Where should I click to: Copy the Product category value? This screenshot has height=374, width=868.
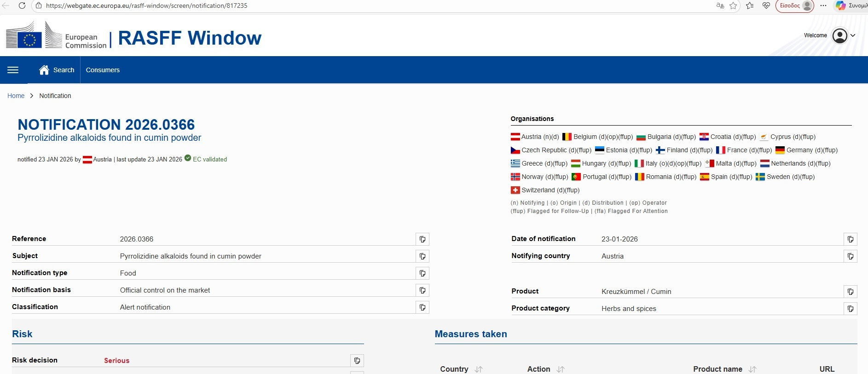coord(850,309)
